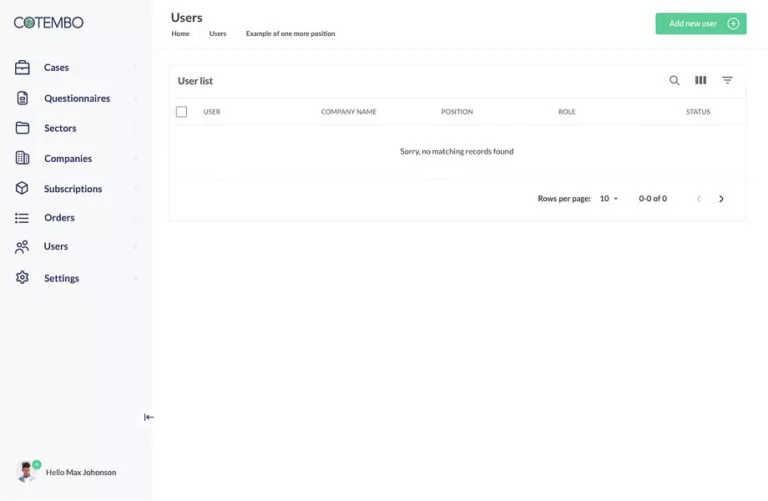Open Companies in the sidebar
Viewport: 768px width, 501px height.
tap(68, 159)
